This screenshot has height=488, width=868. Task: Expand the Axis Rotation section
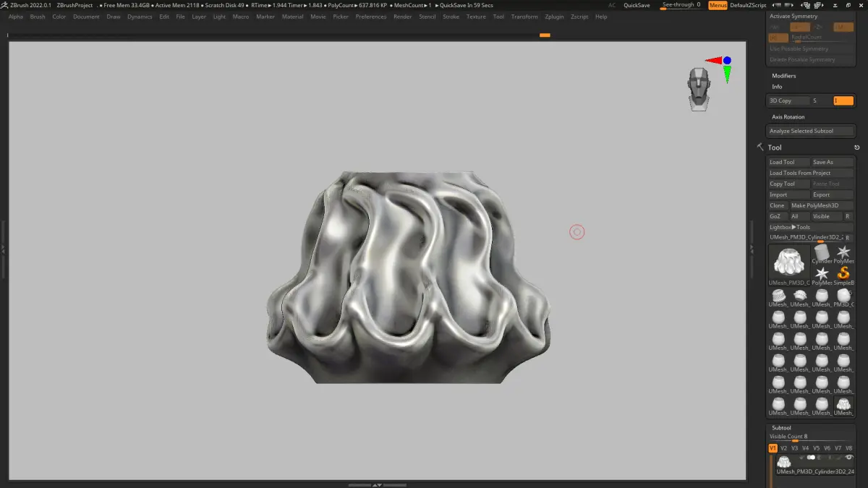tap(788, 116)
